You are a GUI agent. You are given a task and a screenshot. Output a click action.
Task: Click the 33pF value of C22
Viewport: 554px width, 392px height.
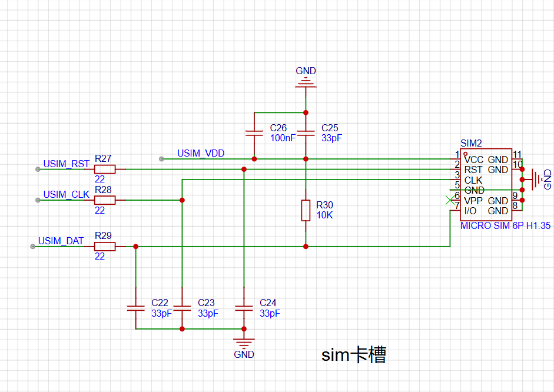point(161,313)
